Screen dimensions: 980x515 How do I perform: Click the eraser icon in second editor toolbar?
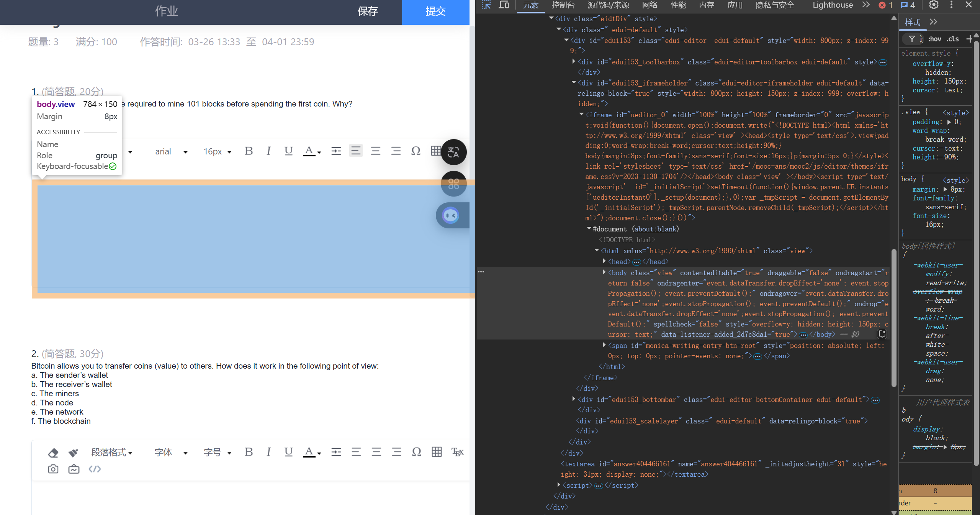[x=53, y=453]
